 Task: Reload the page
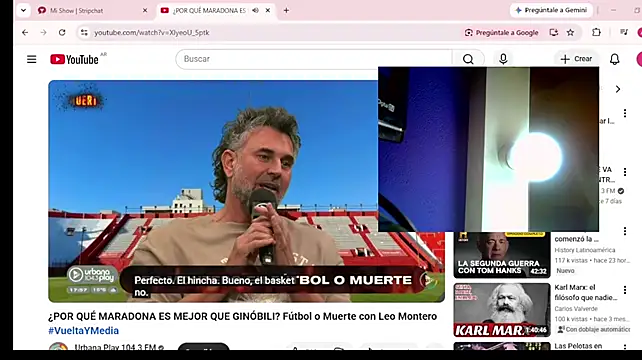(62, 32)
